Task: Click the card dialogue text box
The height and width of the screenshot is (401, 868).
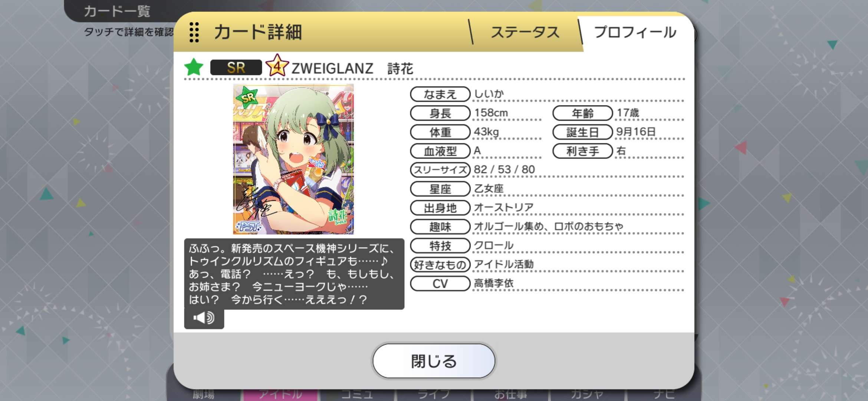Action: tap(294, 274)
